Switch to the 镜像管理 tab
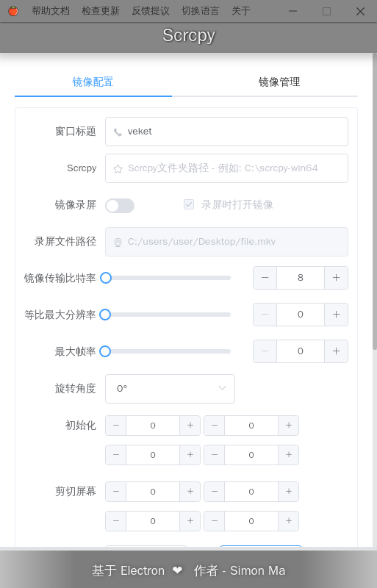 (279, 82)
